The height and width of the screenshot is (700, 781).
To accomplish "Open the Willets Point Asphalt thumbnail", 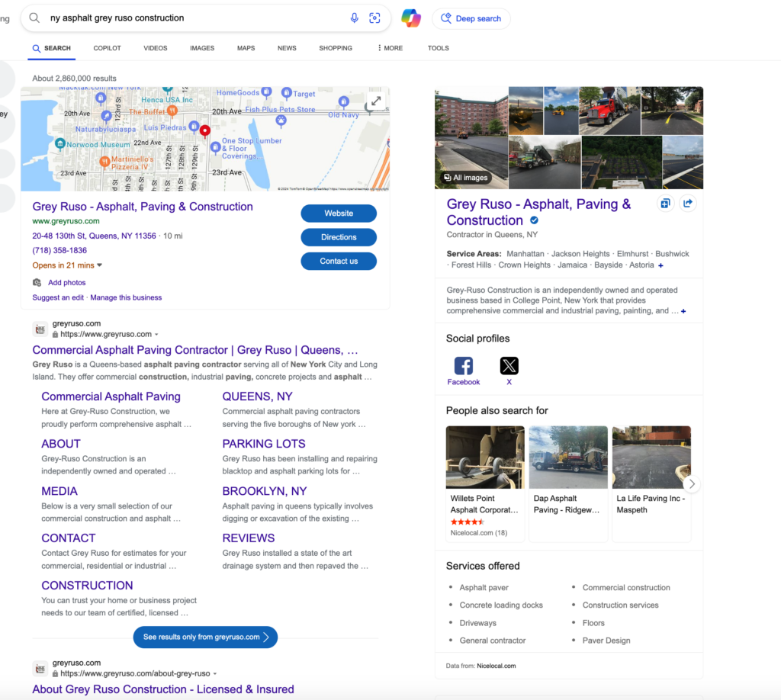I will [x=485, y=458].
